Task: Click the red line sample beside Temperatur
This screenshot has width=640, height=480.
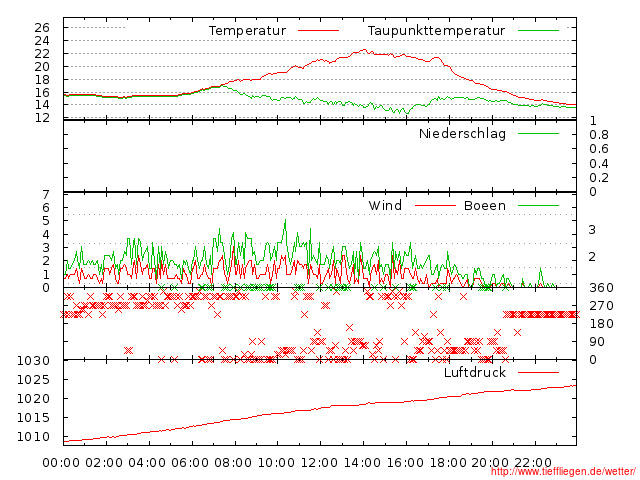Action: (x=318, y=31)
